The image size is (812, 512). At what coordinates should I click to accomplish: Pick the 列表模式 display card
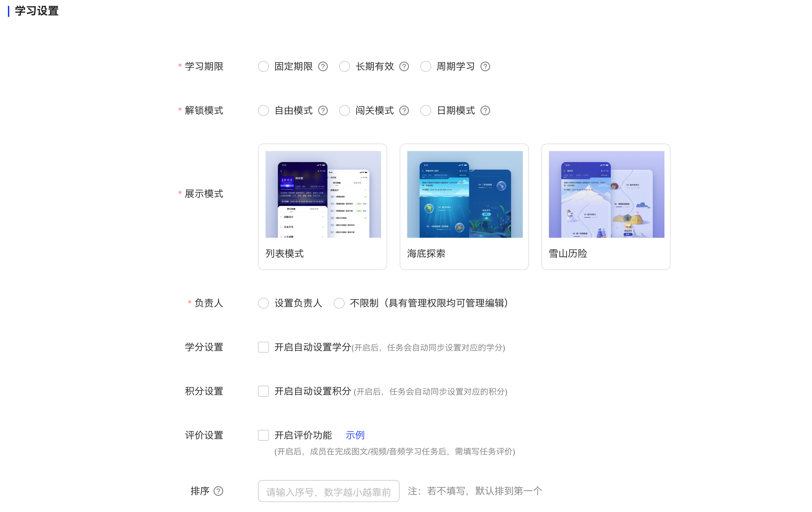point(323,207)
